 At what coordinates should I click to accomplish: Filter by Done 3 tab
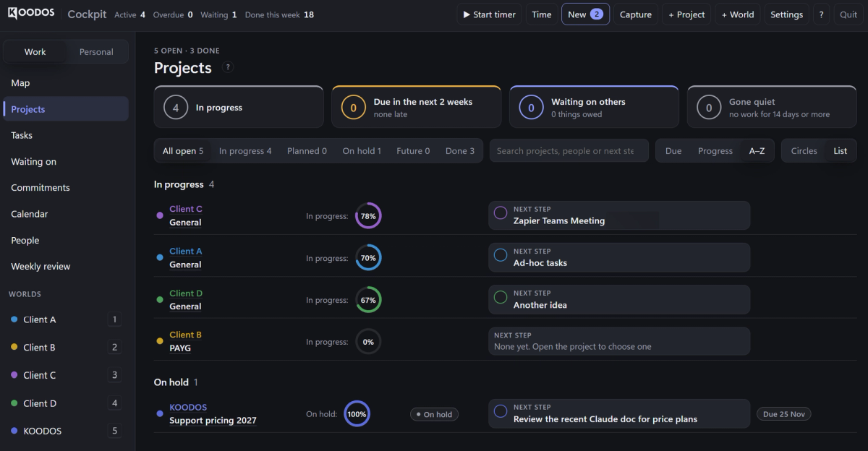(460, 151)
